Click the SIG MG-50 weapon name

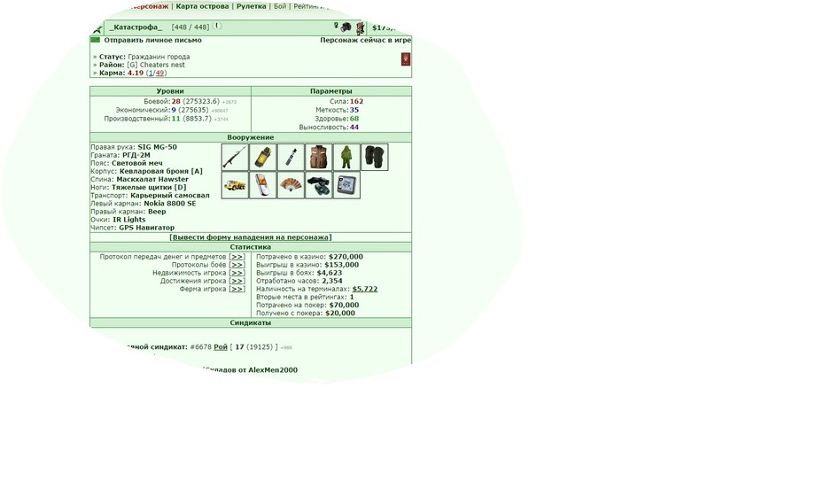[157, 147]
